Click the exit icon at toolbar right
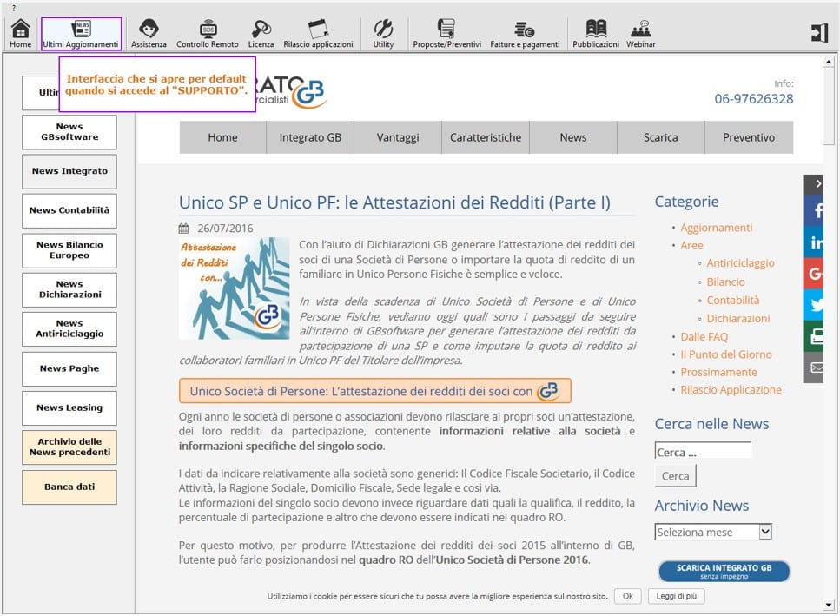840x616 pixels. [x=819, y=33]
